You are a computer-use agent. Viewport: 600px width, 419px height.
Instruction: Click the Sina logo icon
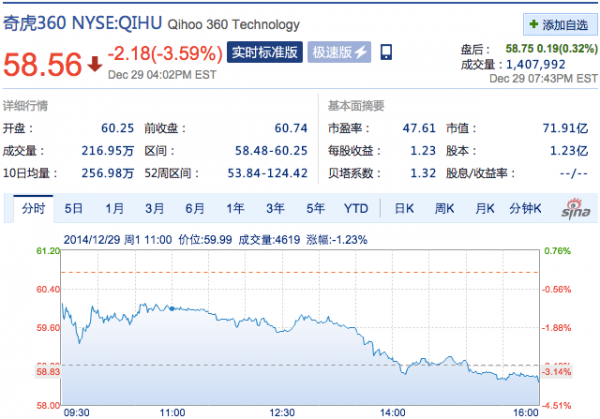point(576,209)
